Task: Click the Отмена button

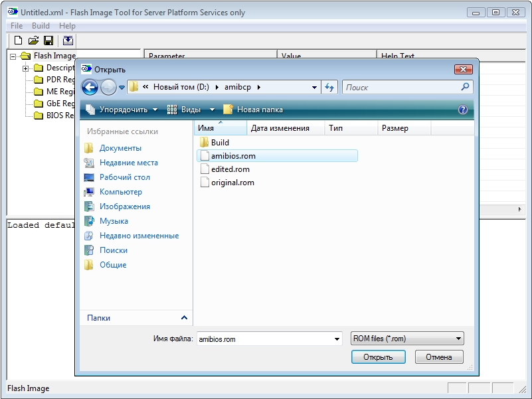Action: tap(438, 357)
